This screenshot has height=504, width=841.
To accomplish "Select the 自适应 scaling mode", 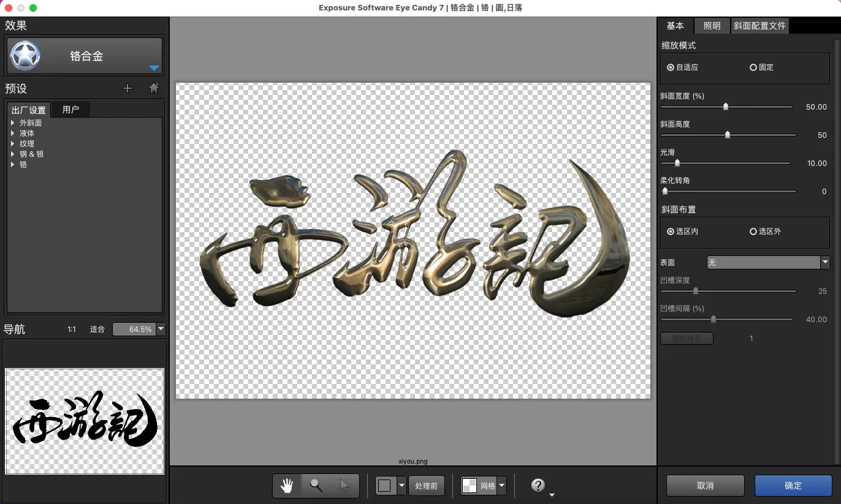I will (683, 67).
